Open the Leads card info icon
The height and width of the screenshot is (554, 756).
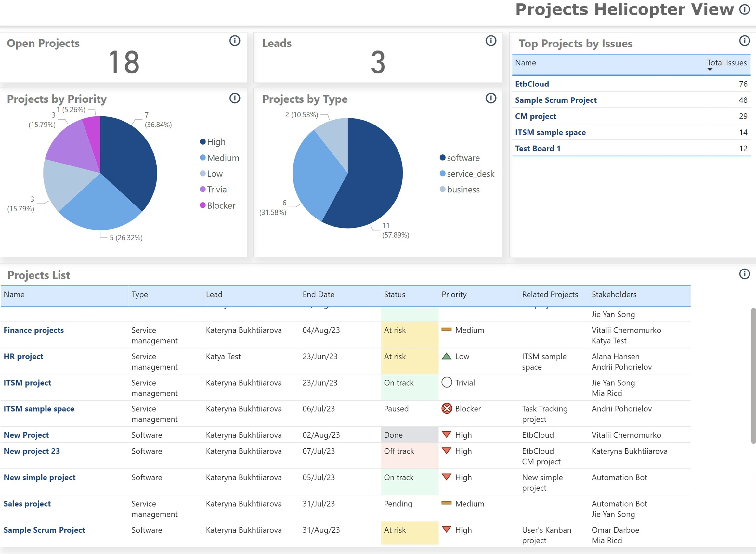491,41
